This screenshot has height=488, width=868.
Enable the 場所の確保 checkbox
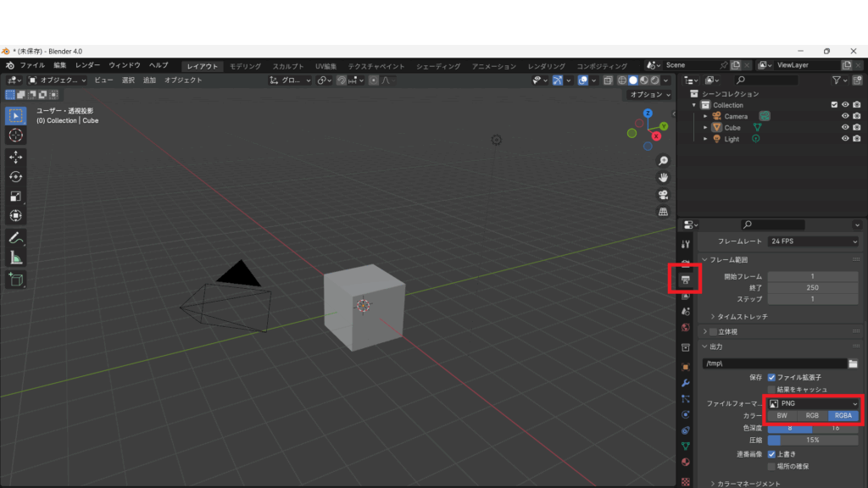pyautogui.click(x=771, y=467)
